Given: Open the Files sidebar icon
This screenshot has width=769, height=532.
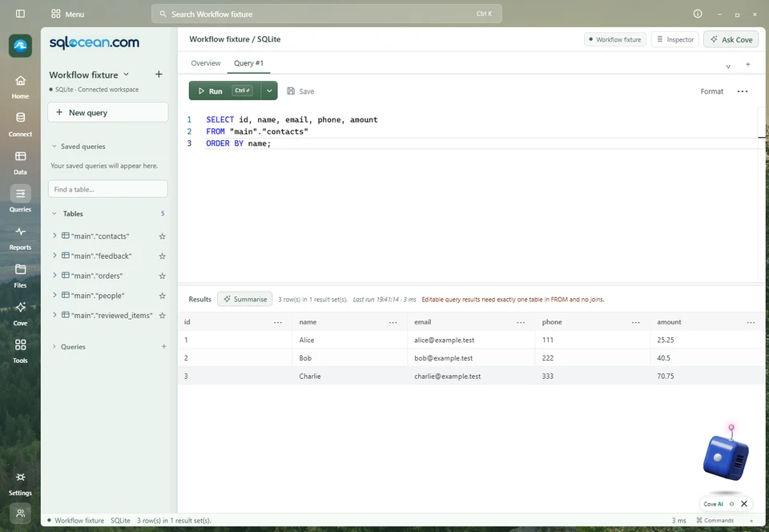Looking at the screenshot, I should 20,276.
